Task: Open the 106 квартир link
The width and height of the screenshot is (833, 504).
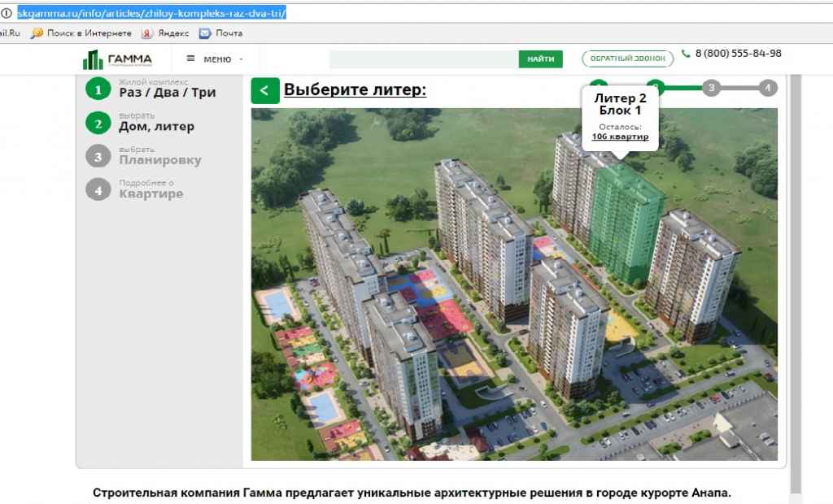Action: tap(620, 137)
